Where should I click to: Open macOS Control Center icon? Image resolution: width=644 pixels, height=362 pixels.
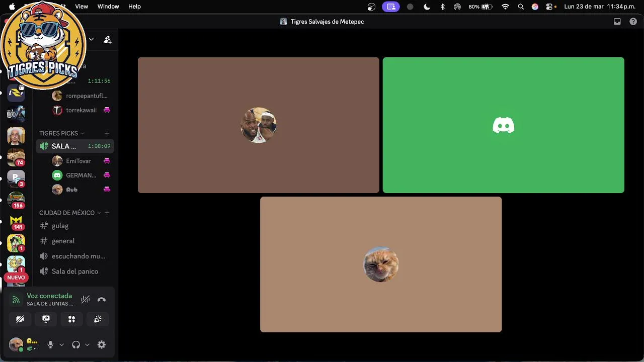549,7
